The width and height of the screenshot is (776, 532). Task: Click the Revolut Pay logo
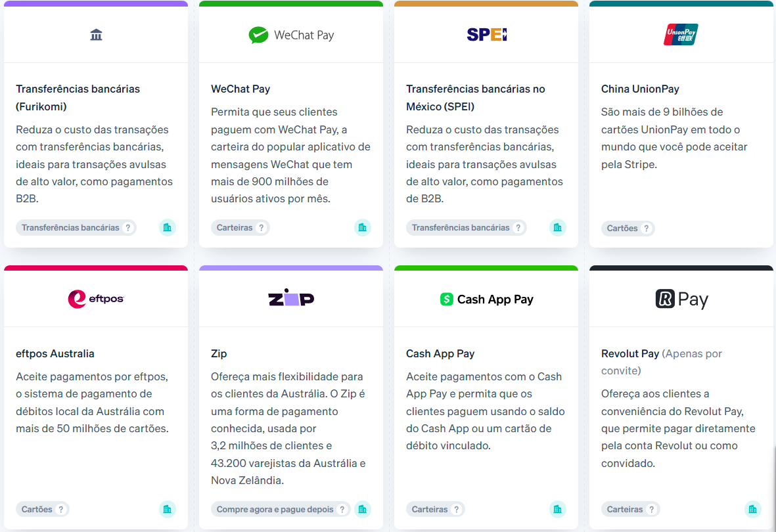tap(681, 299)
